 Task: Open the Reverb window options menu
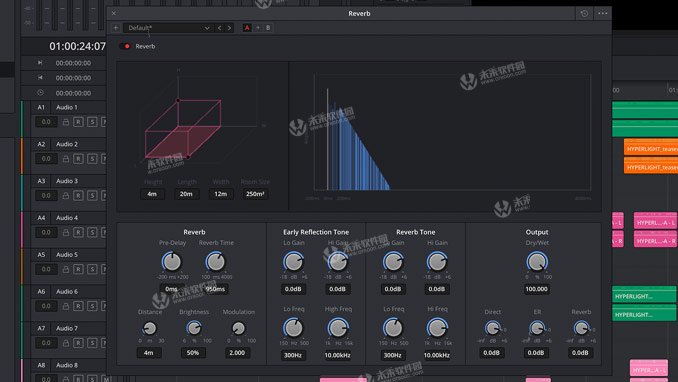(602, 13)
